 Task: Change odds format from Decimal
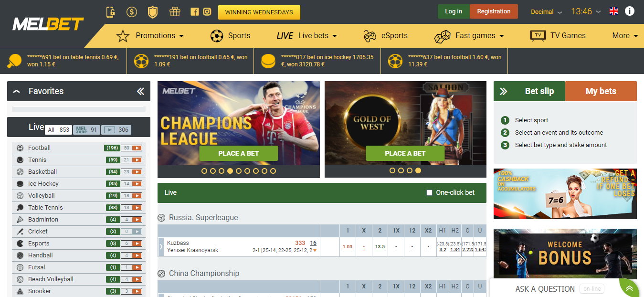[547, 12]
